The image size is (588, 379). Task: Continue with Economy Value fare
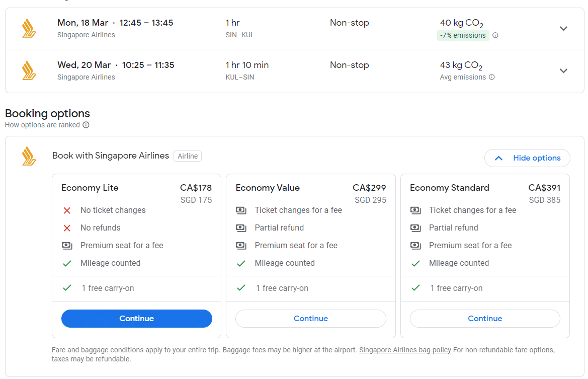click(311, 319)
